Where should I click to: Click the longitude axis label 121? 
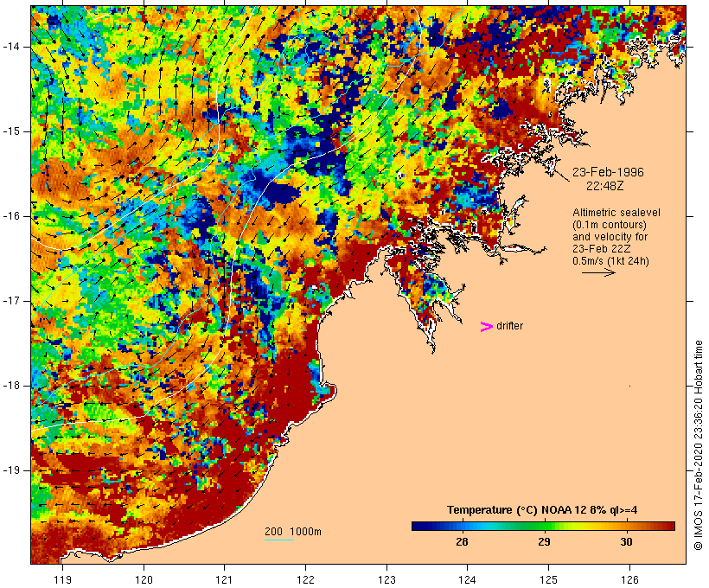pyautogui.click(x=224, y=579)
